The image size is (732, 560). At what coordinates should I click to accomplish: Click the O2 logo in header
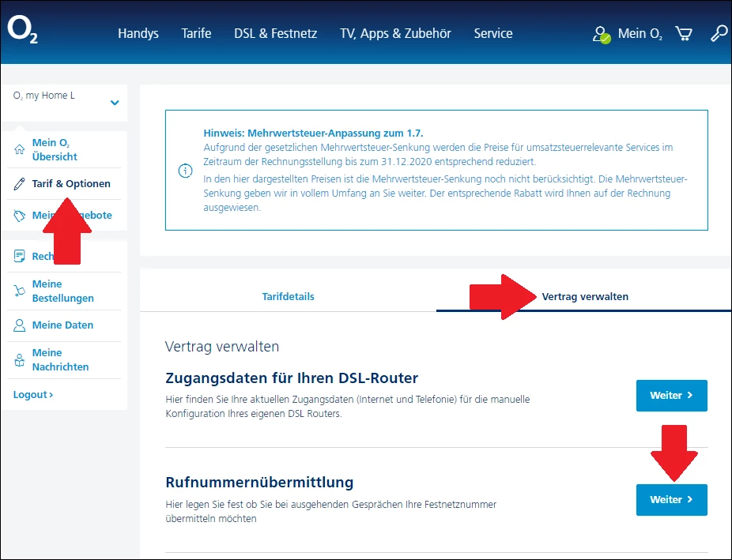pos(22,31)
